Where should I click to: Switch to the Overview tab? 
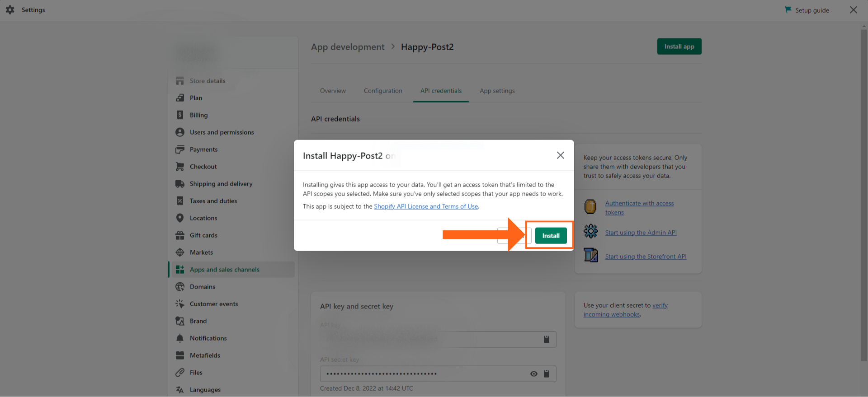[x=333, y=91]
